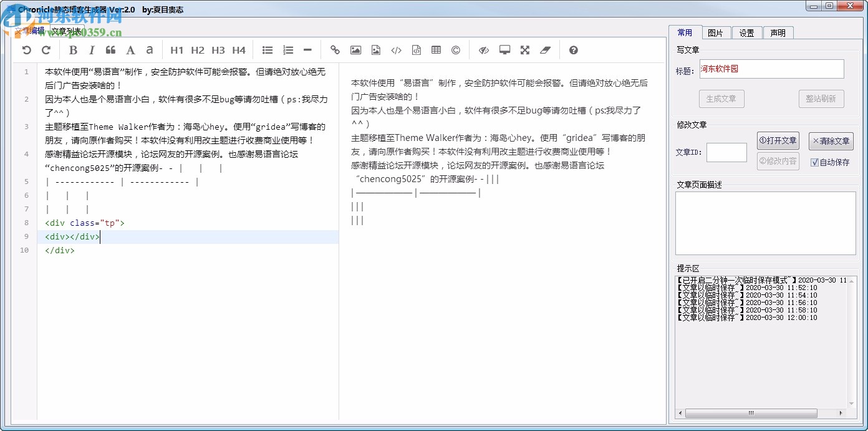Click the 清除文章 button
The image size is (868, 431).
(831, 141)
